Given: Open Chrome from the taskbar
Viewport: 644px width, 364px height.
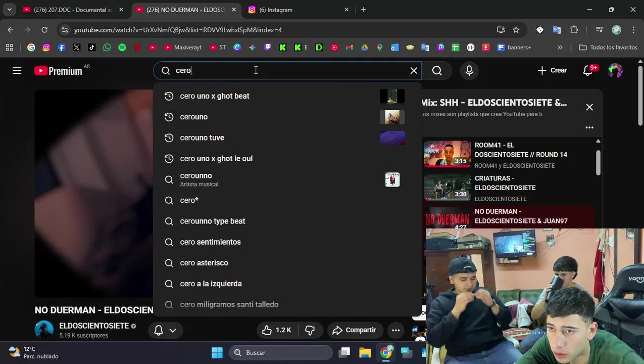Looking at the screenshot, I should (386, 352).
